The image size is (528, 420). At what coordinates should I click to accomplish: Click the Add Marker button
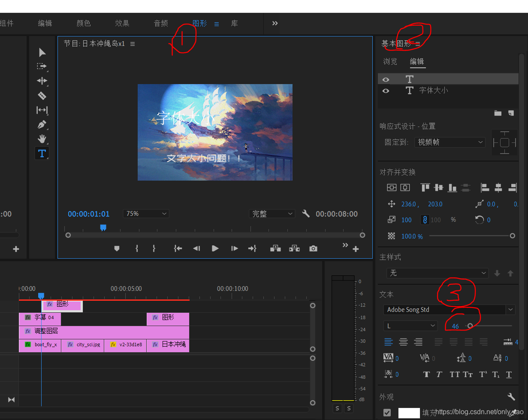pos(117,248)
